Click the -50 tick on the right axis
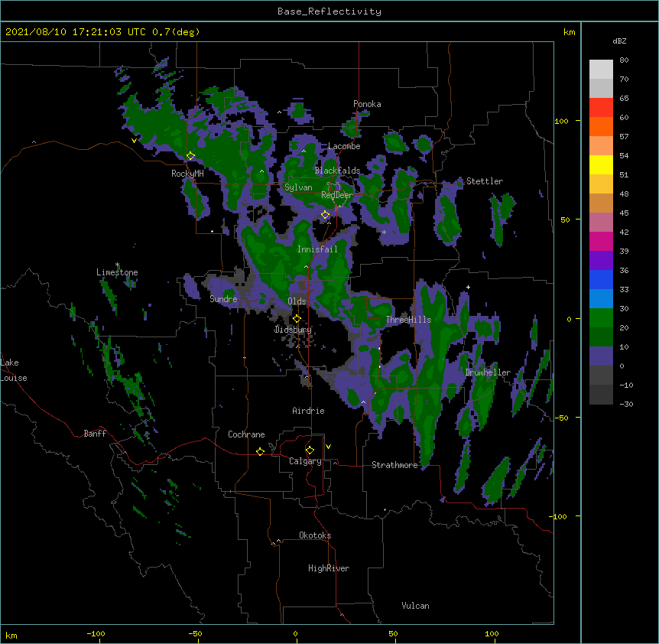 561,418
